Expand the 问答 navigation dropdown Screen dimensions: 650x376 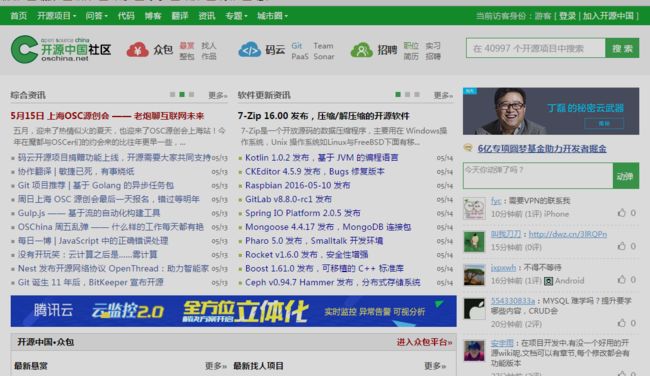point(96,16)
